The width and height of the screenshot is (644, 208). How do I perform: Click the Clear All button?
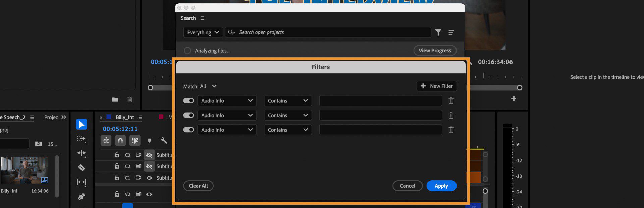coord(198,186)
